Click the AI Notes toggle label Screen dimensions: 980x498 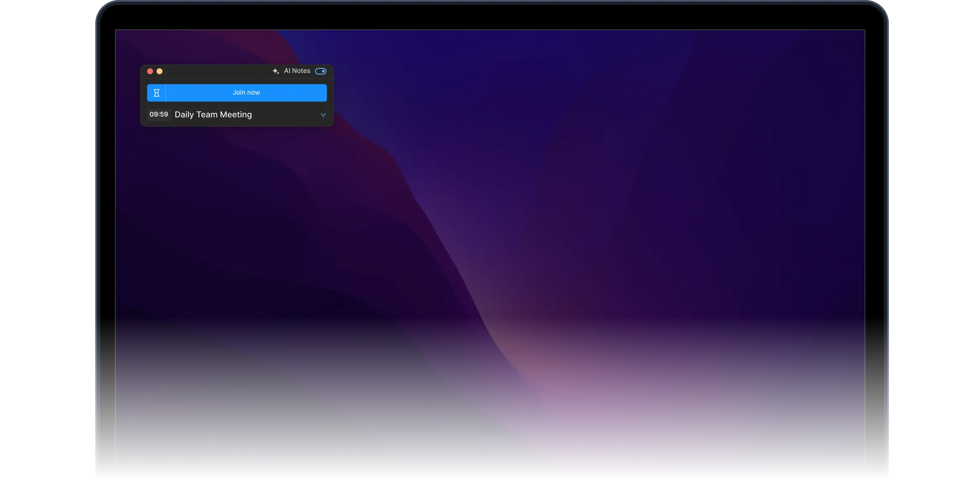pos(297,71)
